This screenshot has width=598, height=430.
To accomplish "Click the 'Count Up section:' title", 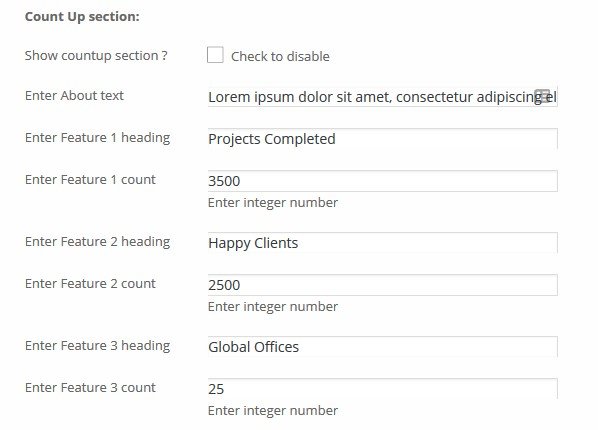I will [82, 17].
